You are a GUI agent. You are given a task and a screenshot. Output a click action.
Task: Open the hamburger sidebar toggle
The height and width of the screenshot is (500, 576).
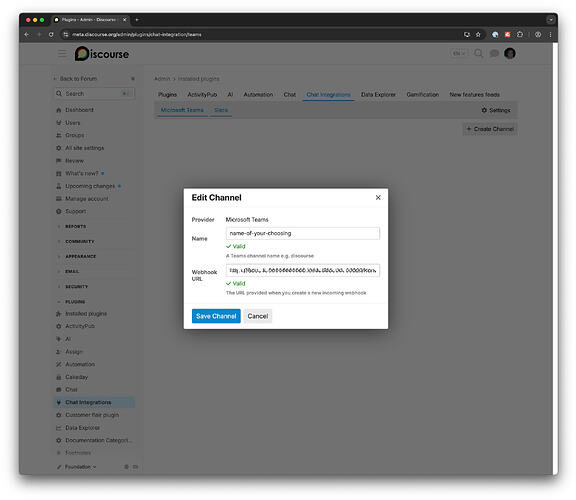pos(62,54)
